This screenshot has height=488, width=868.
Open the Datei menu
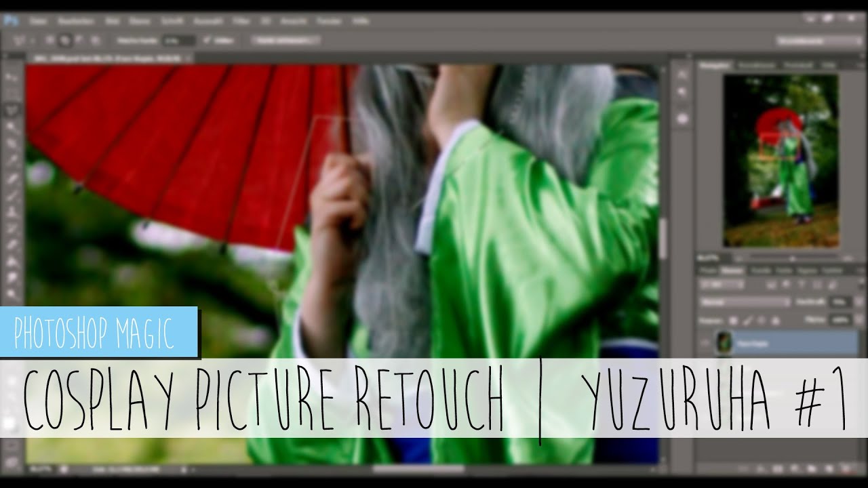point(38,21)
